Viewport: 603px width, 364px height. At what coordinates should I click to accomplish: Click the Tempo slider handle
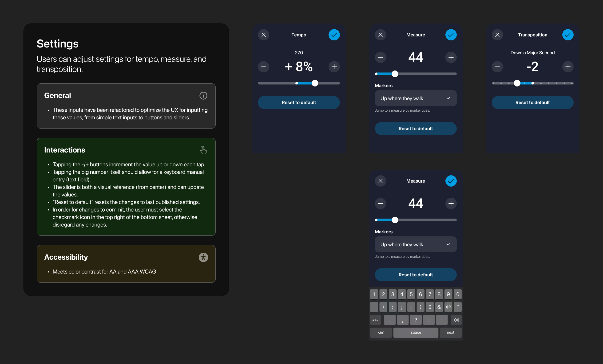coord(315,83)
